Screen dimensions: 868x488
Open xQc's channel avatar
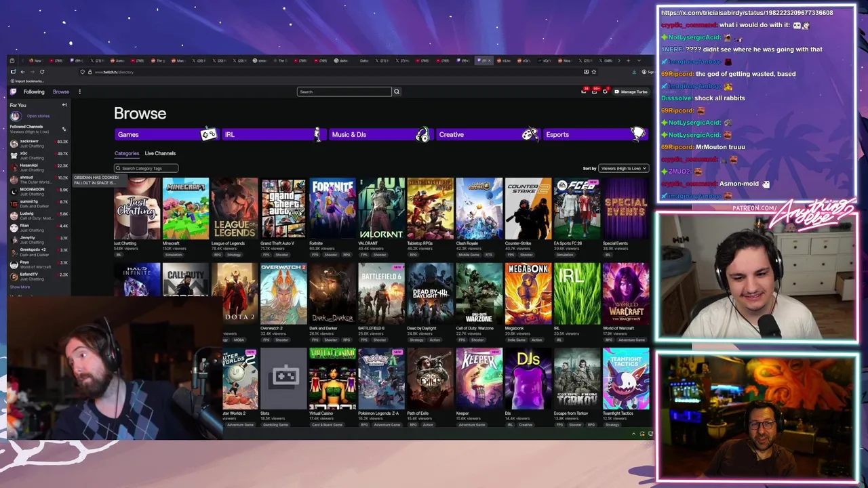pos(14,156)
